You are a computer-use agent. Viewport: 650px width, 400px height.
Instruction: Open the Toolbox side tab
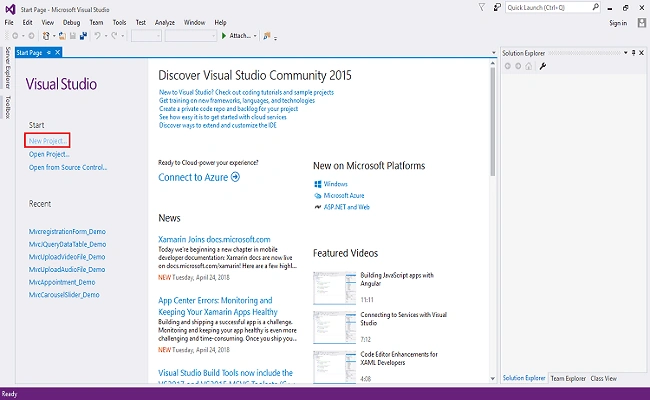(x=7, y=107)
